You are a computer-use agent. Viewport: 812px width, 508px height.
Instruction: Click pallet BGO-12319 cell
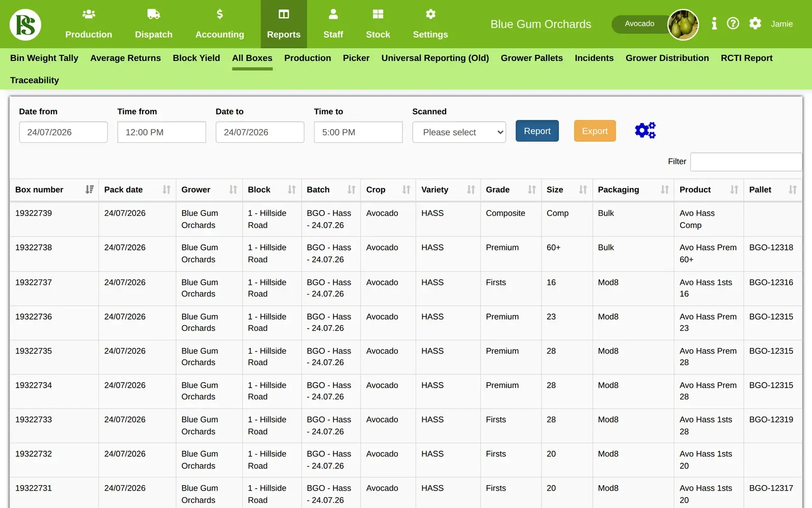coord(773,426)
